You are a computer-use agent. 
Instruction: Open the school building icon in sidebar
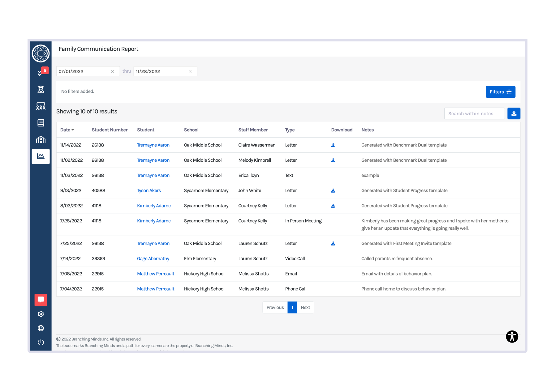[41, 140]
